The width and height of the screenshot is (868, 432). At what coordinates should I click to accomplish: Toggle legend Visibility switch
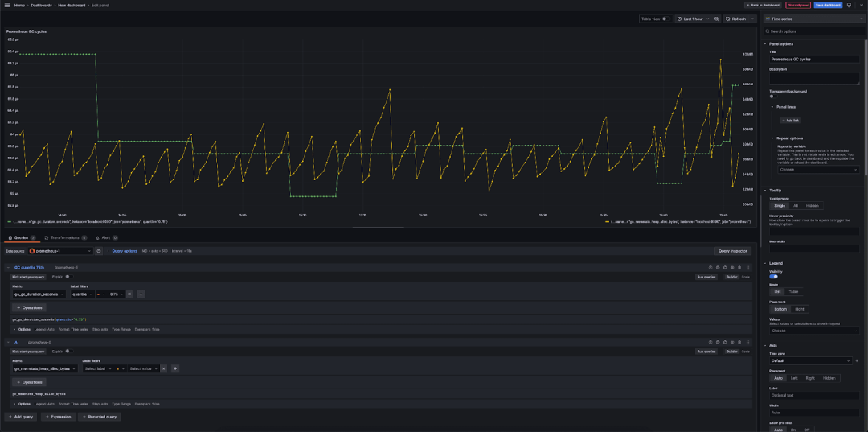click(773, 277)
